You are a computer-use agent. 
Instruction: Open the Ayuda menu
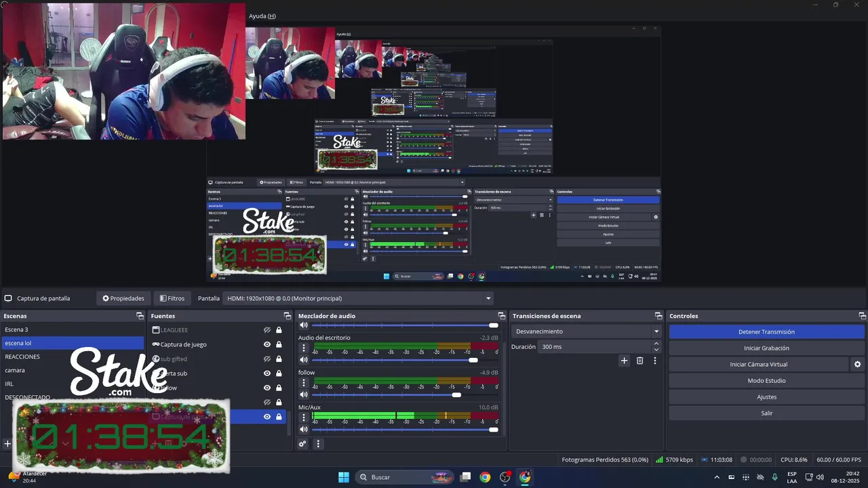pos(262,16)
